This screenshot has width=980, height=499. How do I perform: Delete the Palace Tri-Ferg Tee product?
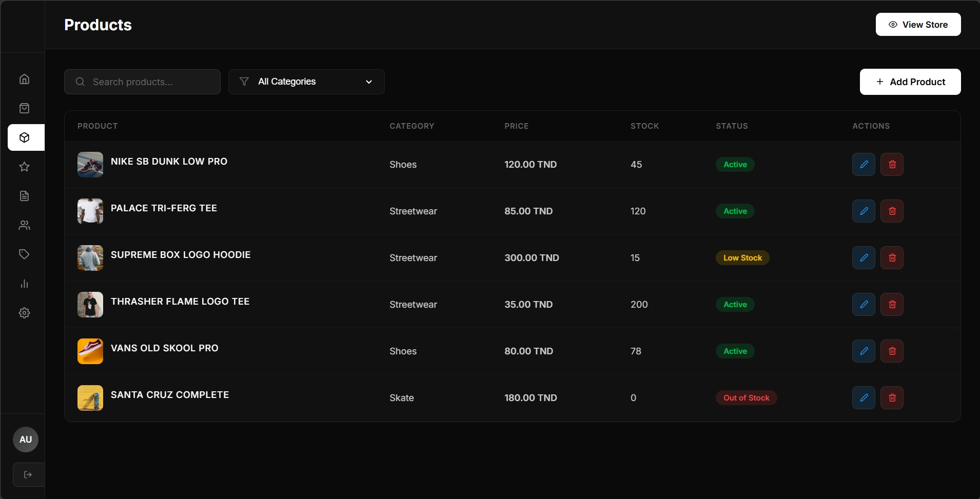[x=892, y=211]
